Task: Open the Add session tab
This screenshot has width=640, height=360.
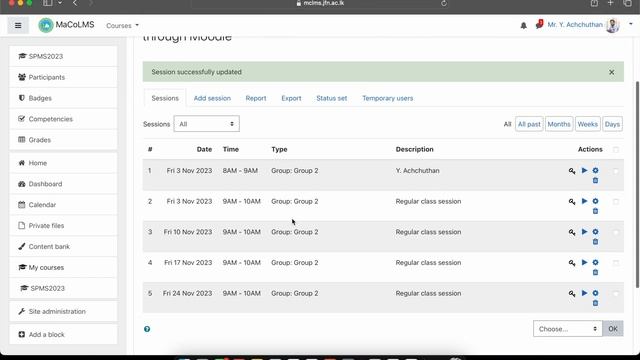Action: point(212,98)
